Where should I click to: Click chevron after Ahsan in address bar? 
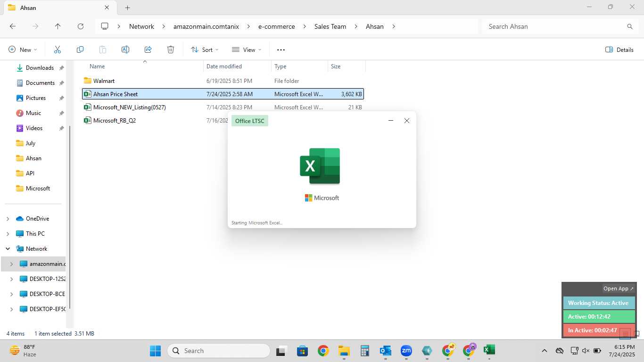(394, 26)
